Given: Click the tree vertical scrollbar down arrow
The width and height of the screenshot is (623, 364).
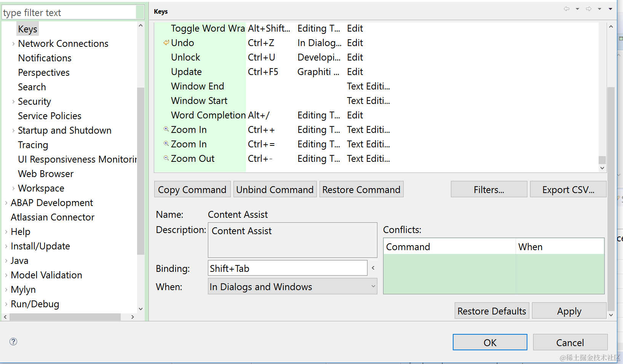Looking at the screenshot, I should (x=141, y=309).
